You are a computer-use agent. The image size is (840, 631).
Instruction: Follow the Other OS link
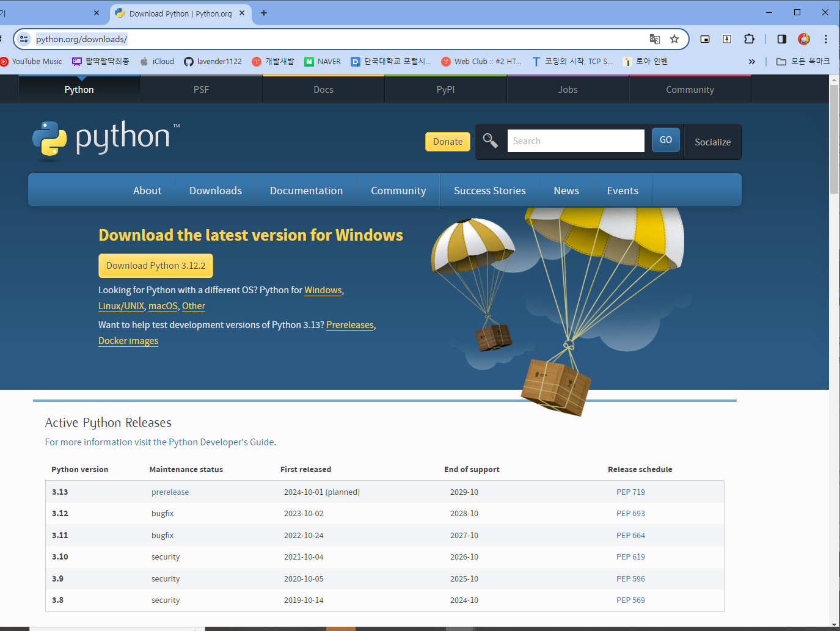194,306
